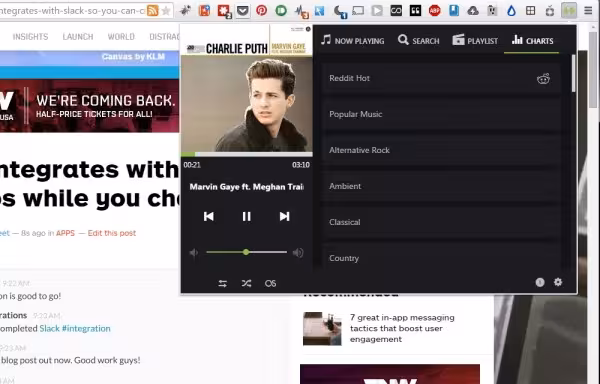Toggle repeat mode

click(x=223, y=283)
